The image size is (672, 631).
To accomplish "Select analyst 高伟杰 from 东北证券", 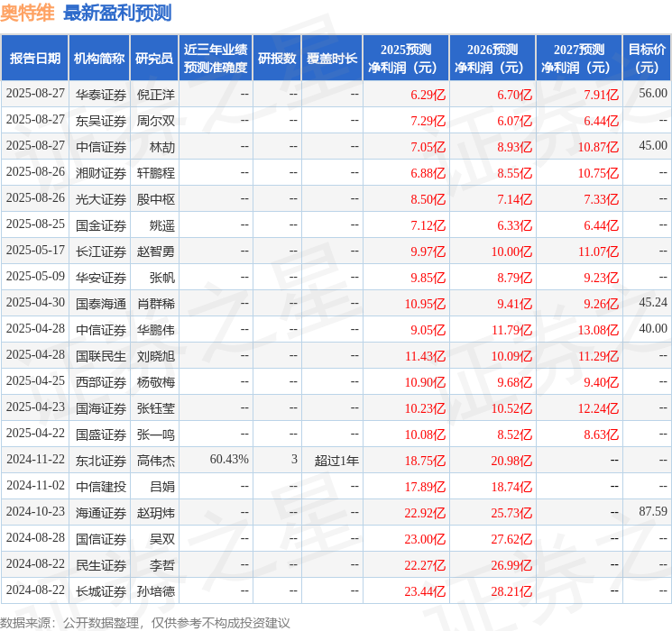I will [155, 461].
